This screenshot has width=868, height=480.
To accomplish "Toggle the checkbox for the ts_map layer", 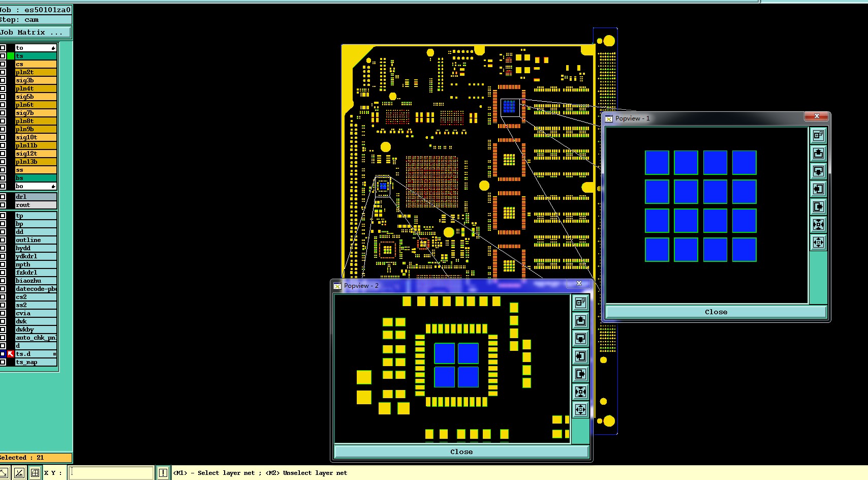I will tap(3, 362).
